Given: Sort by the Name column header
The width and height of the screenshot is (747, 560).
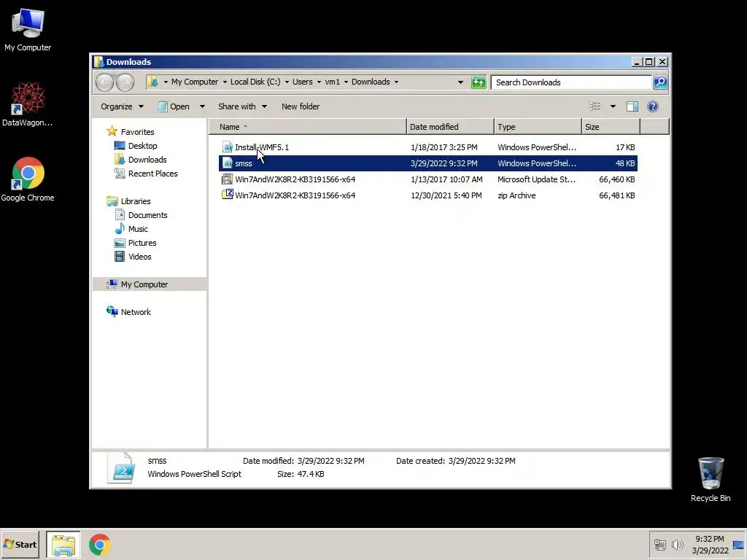Looking at the screenshot, I should click(x=309, y=127).
